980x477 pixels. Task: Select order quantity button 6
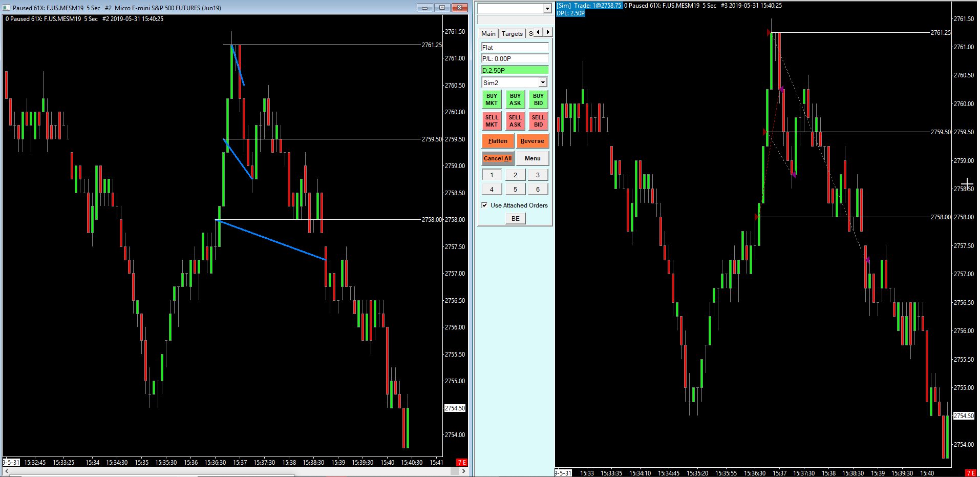(x=538, y=189)
